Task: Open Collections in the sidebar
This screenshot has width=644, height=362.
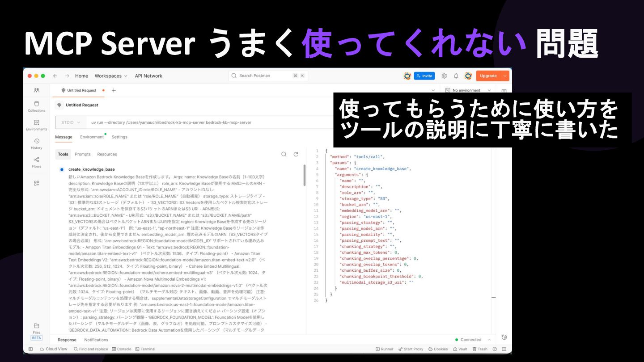Action: click(x=37, y=106)
